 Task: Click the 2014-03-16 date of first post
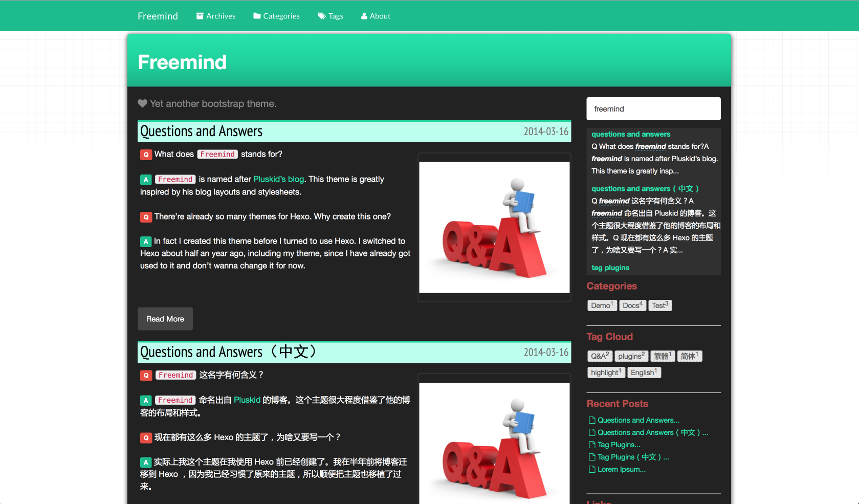(546, 132)
